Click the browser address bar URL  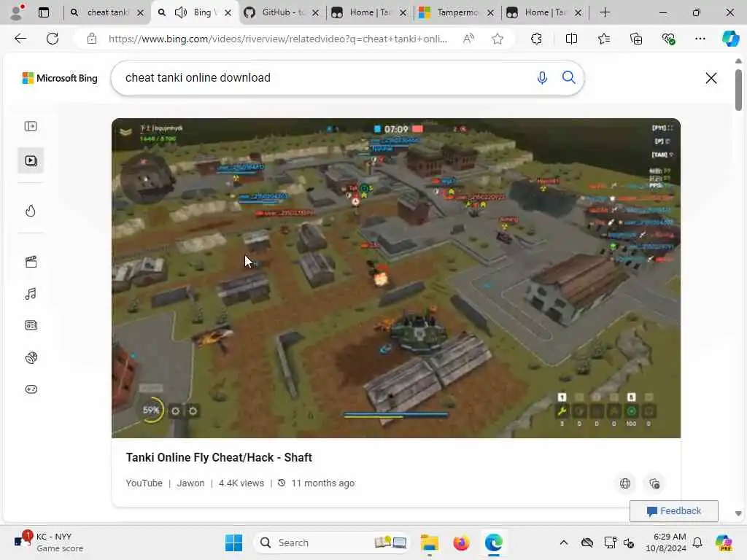tap(278, 39)
